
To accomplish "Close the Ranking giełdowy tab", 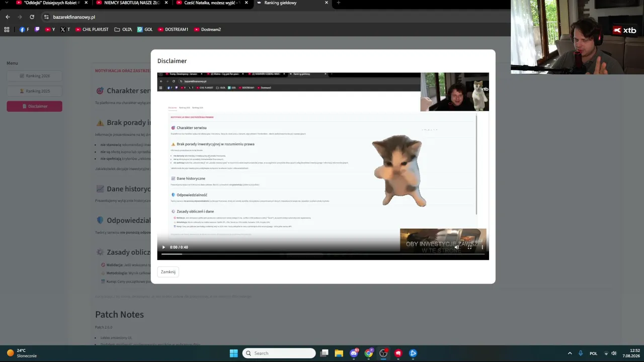I will (x=327, y=3).
